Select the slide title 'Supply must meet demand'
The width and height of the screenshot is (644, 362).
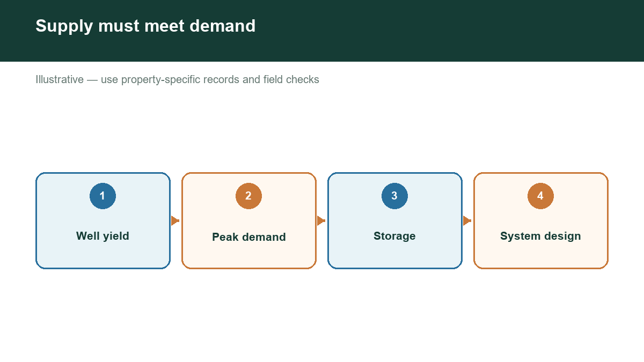point(145,26)
